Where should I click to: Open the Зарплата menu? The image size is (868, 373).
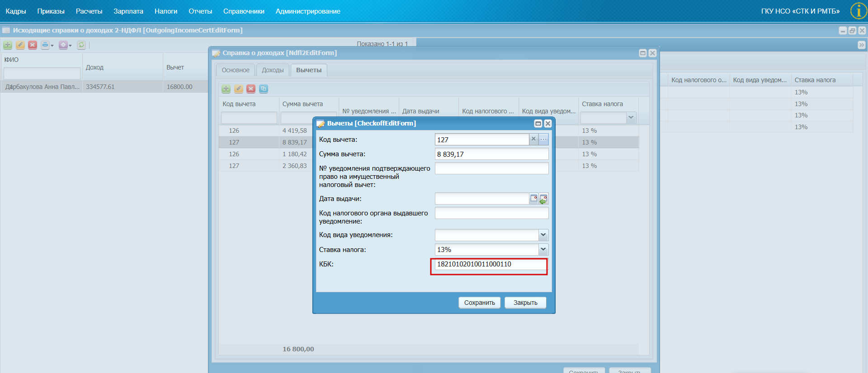tap(128, 11)
